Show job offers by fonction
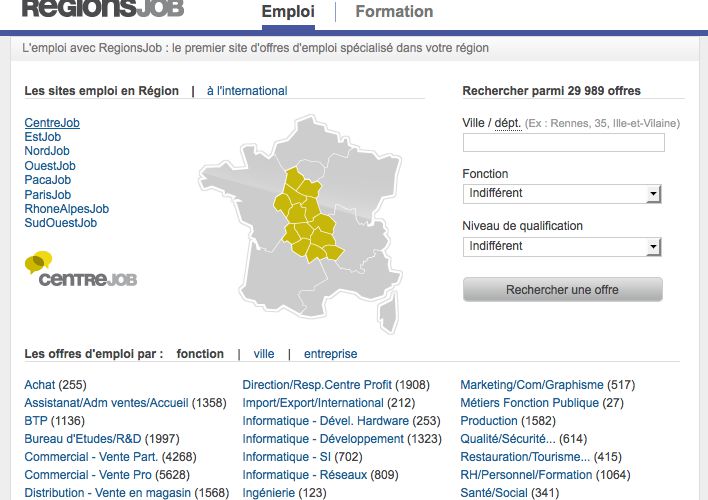708x500 pixels. (200, 354)
